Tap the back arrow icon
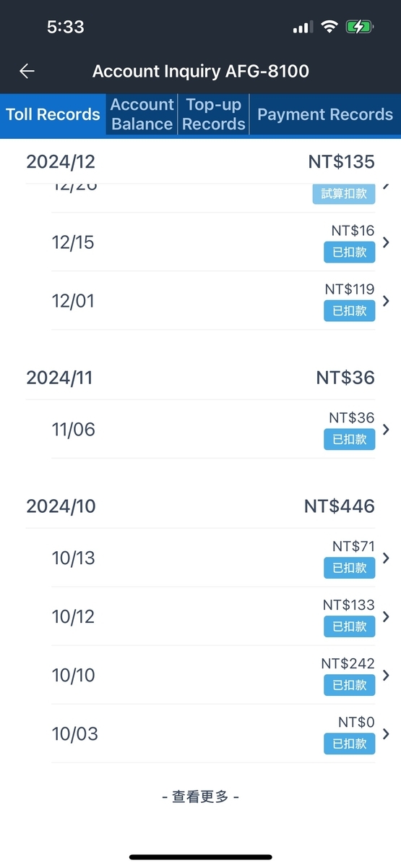The width and height of the screenshot is (401, 868). (27, 71)
